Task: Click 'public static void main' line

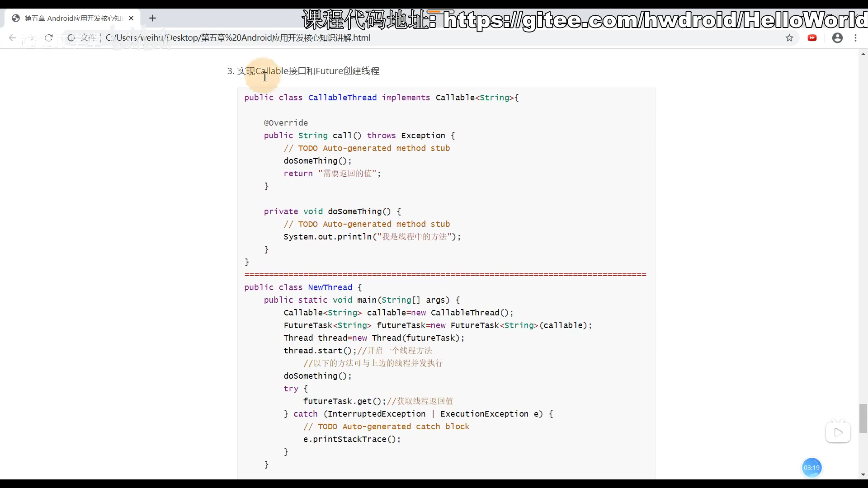Action: (362, 300)
